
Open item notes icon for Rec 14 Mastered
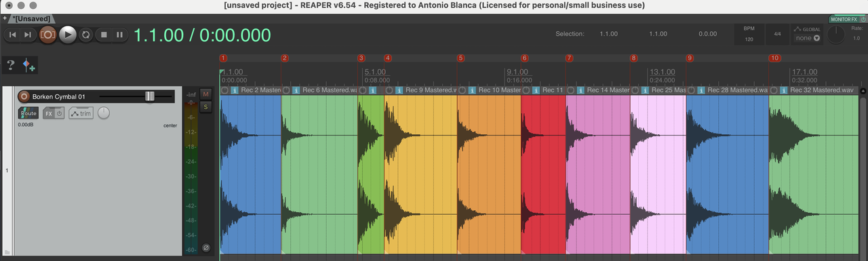coord(580,90)
